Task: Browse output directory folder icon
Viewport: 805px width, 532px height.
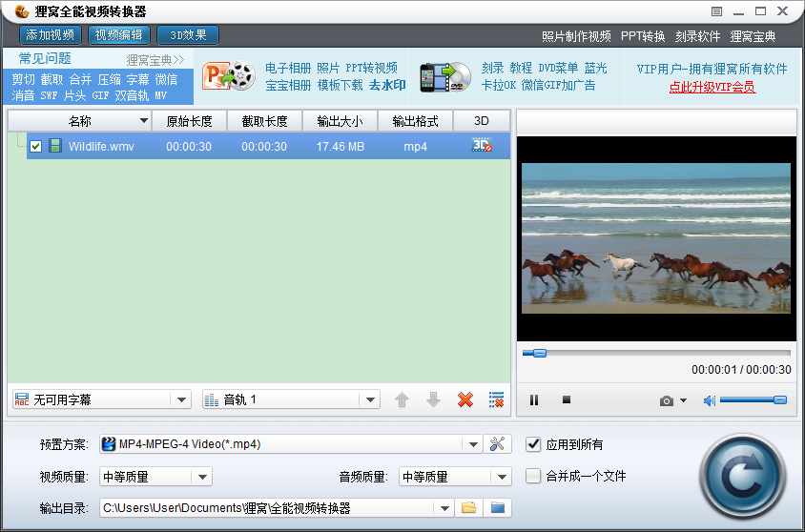Action: pyautogui.click(x=468, y=508)
